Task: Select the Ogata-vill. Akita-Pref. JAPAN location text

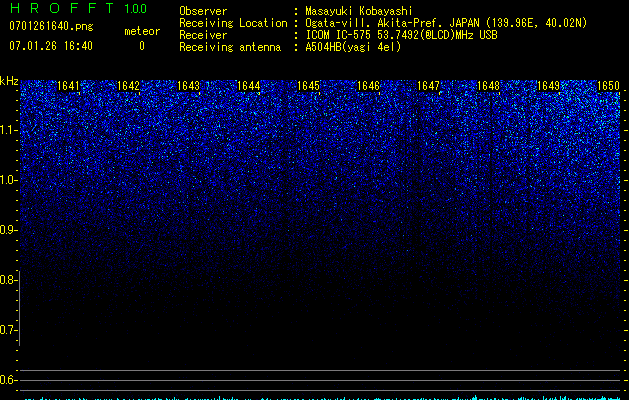Action: tap(446, 23)
